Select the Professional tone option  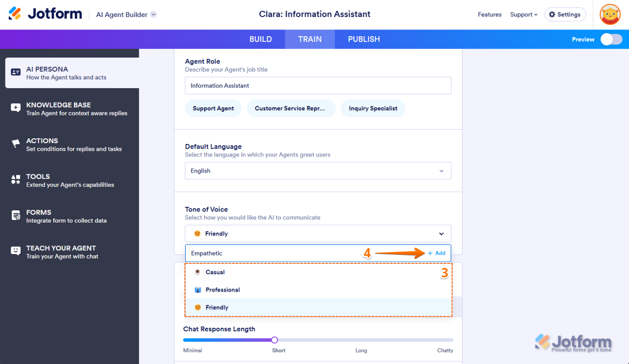coord(223,290)
